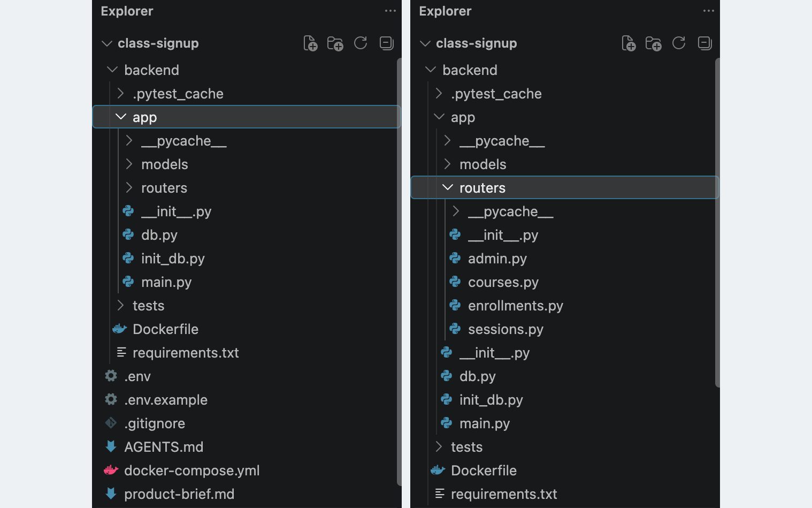Click Explorer title in right panel
This screenshot has width=812, height=508.
(x=445, y=11)
